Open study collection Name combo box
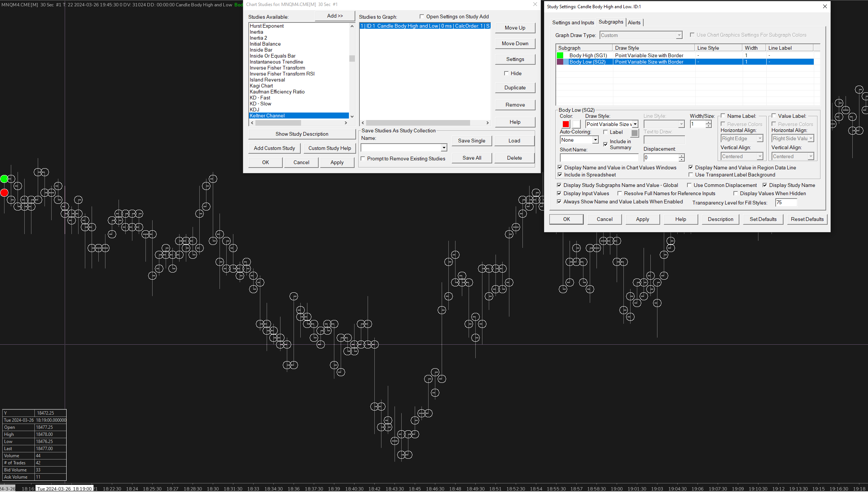The image size is (868, 492). coord(444,148)
